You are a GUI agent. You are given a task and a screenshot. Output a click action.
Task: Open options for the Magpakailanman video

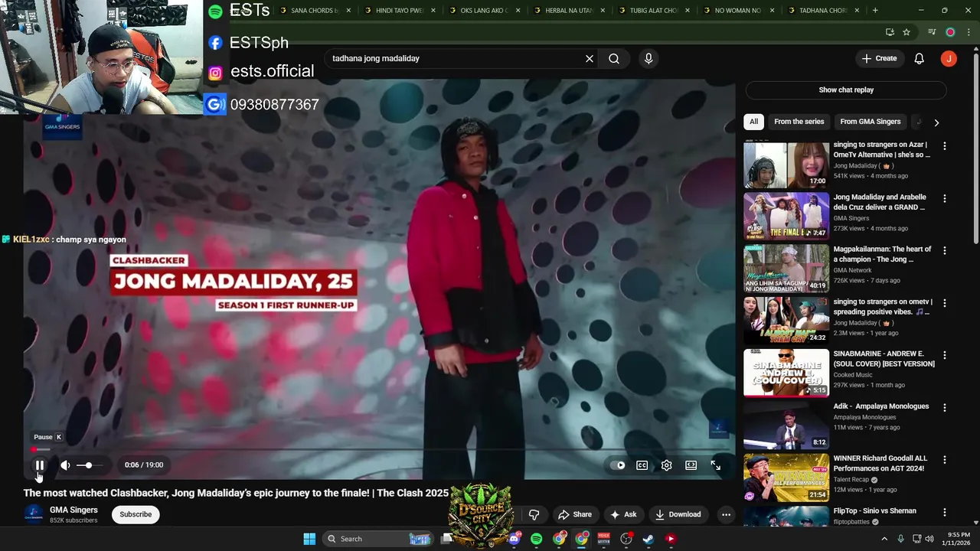945,250
